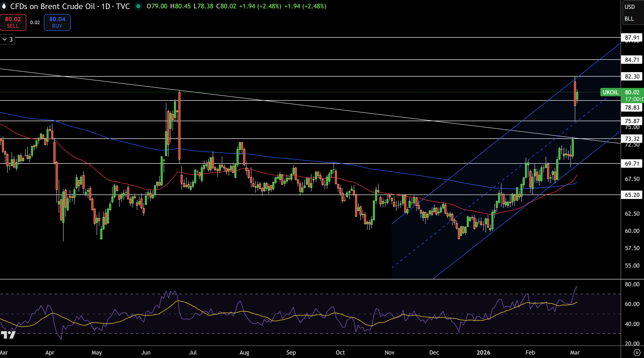Click the 82.30 horizontal line price label
The image size is (644, 358).
pos(632,76)
